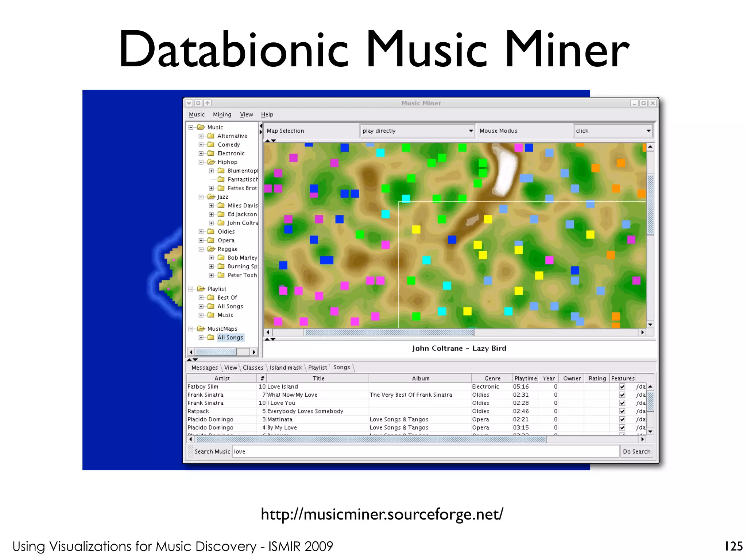Select the John Coltra folder in tree
The height and width of the screenshot is (560, 747).
coord(243,223)
